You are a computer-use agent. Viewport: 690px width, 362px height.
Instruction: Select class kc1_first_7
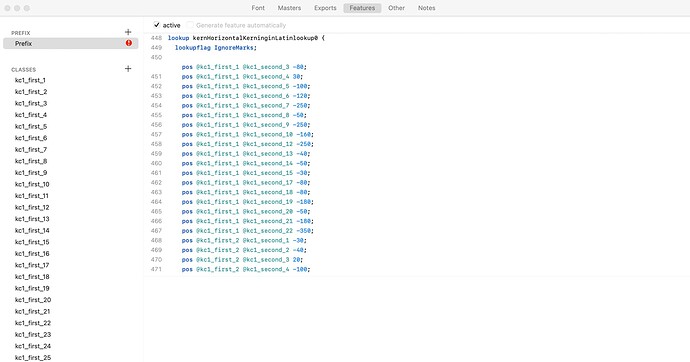pyautogui.click(x=31, y=150)
